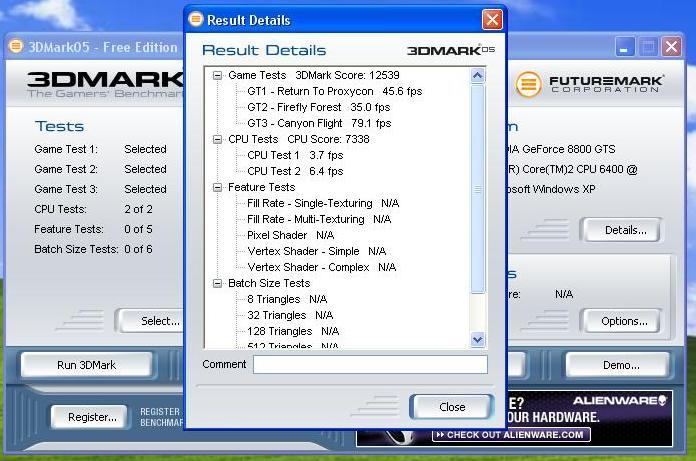Close the Result Details dialog with X

[492, 20]
